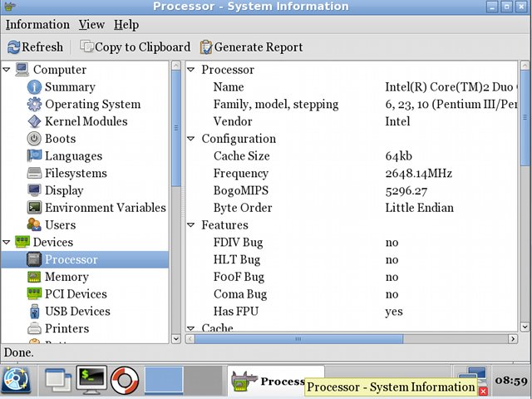
Task: Click the Refresh toolbar icon
Action: 14,47
